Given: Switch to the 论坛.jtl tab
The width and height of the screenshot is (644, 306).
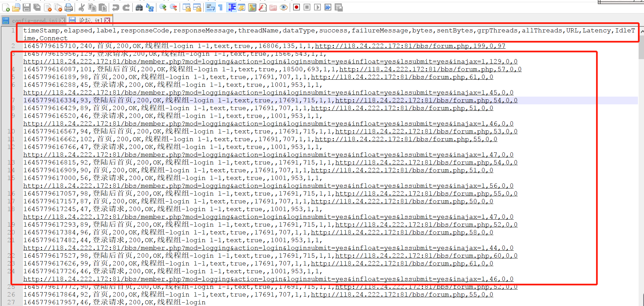Looking at the screenshot, I should click(x=90, y=20).
